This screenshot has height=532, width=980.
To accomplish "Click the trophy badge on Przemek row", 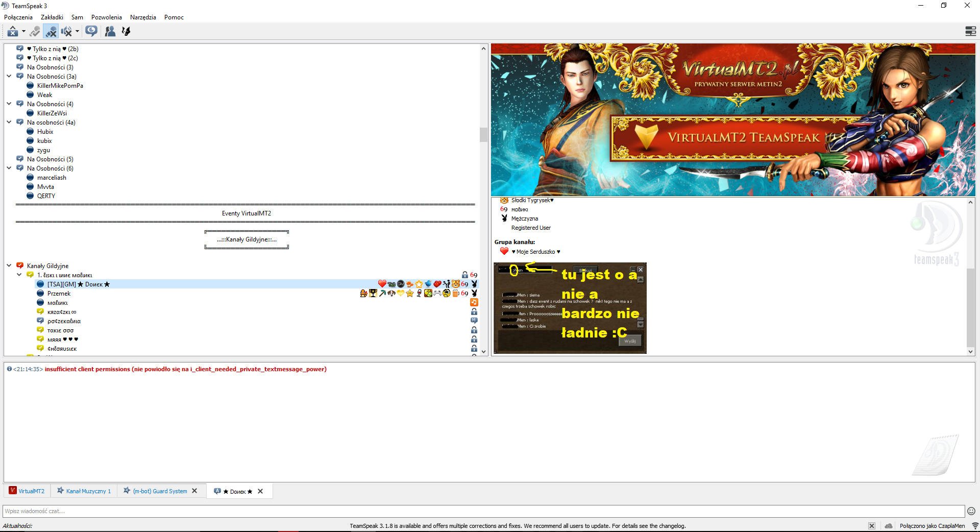I will tap(373, 293).
